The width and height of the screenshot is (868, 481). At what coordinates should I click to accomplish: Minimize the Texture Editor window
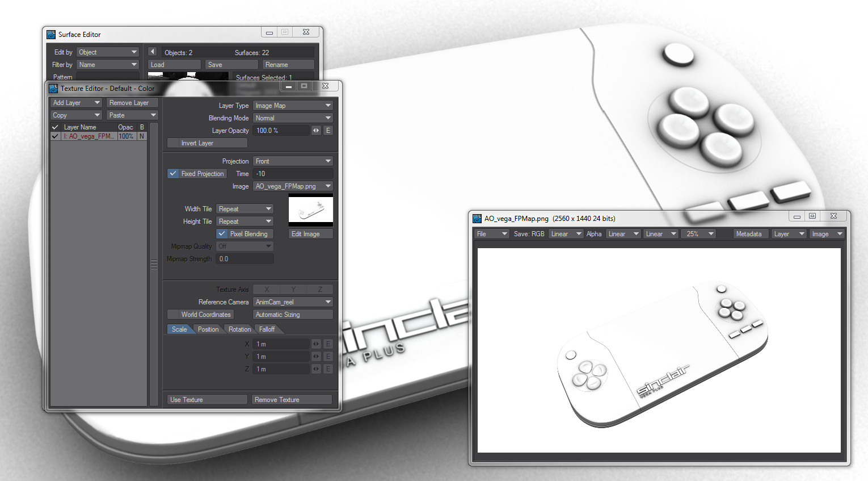tap(289, 86)
